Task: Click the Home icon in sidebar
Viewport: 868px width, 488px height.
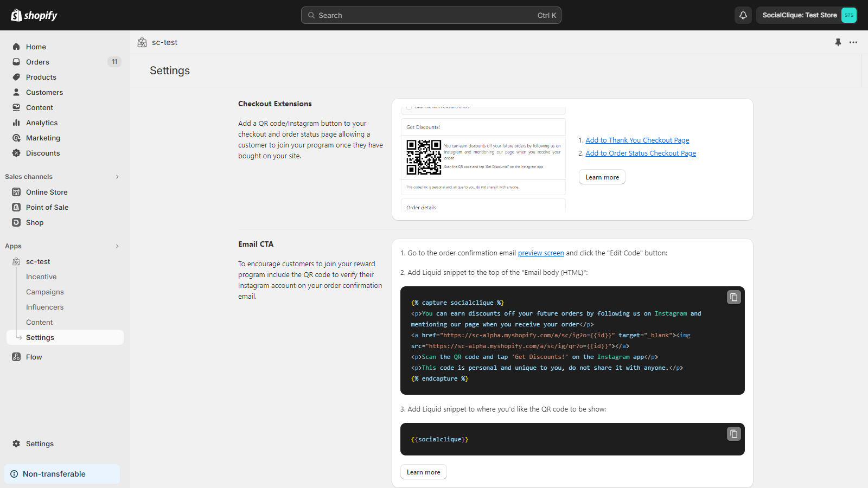Action: pos(16,47)
